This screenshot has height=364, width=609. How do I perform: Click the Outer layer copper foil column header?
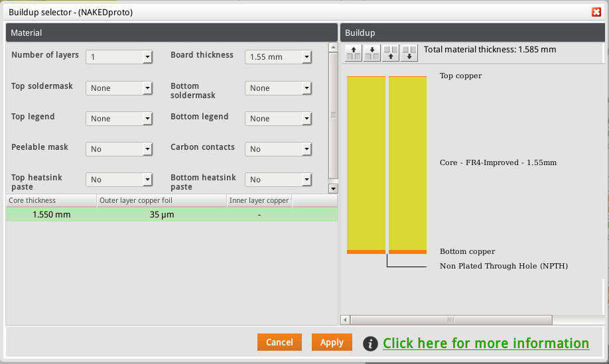[x=162, y=201]
